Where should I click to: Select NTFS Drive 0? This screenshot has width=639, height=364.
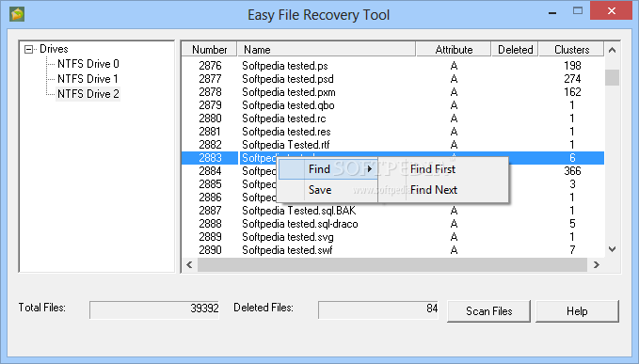(x=88, y=64)
